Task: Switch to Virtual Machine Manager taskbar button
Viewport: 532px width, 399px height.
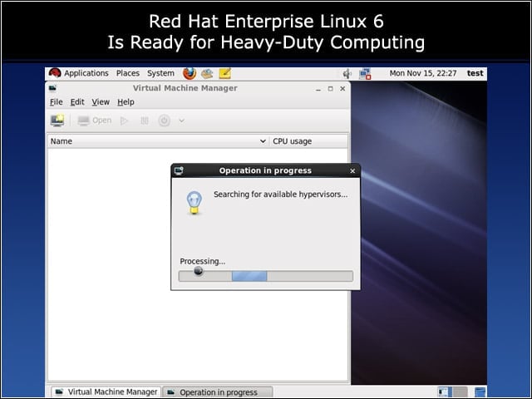Action: click(x=106, y=392)
